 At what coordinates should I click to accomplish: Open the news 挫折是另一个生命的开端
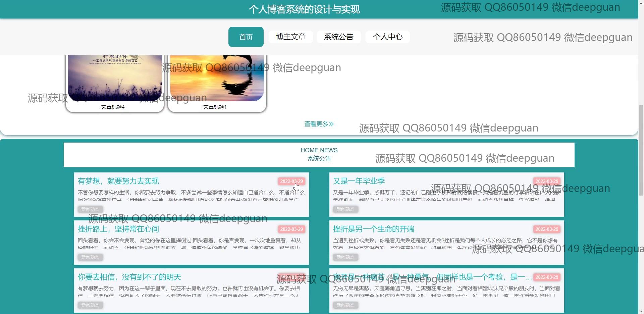(x=374, y=229)
